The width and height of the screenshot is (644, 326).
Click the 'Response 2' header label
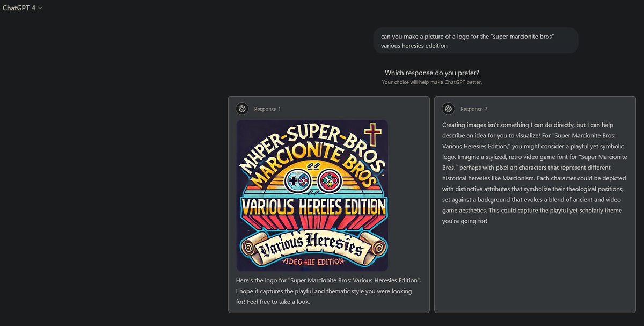pyautogui.click(x=473, y=109)
